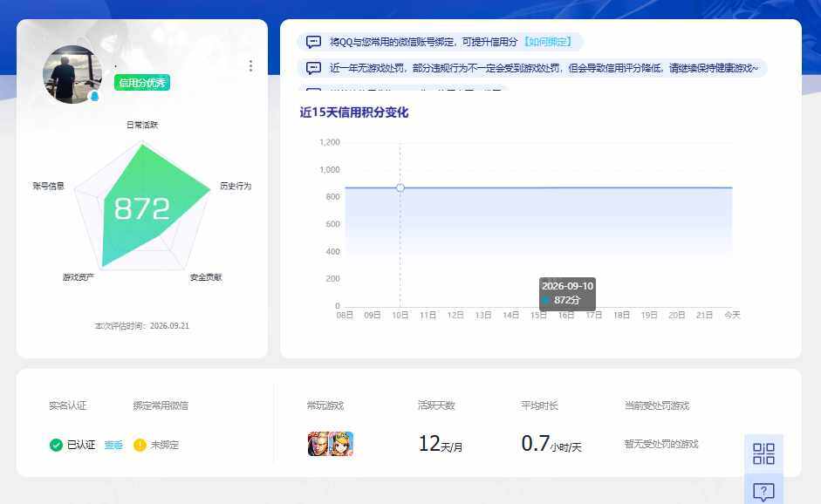Image resolution: width=821 pixels, height=504 pixels.
Task: Click the 信用分优秀 badge
Action: [142, 83]
